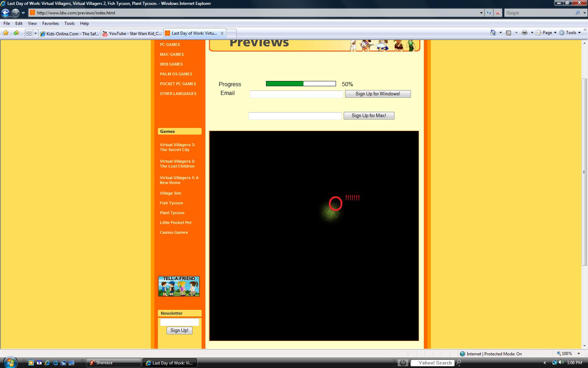Click the Refresh page icon
Screen dimensions: 588x368
(x=489, y=13)
